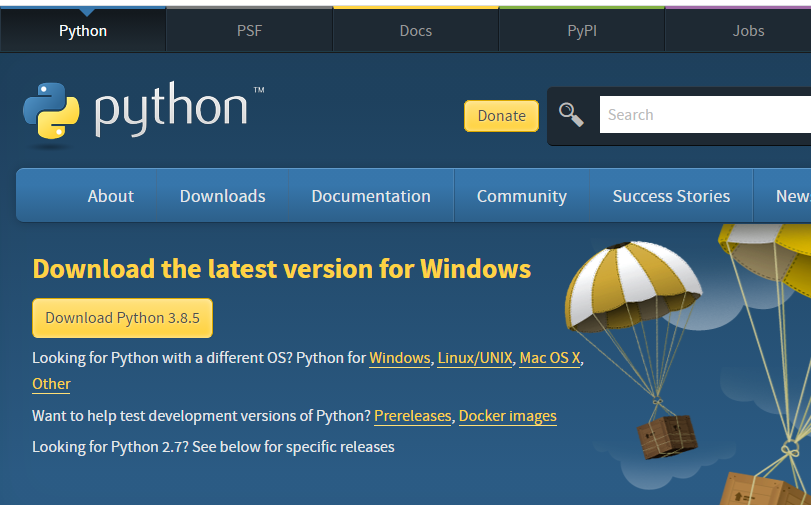Click the yellow Donate button
811x505 pixels.
pyautogui.click(x=501, y=116)
